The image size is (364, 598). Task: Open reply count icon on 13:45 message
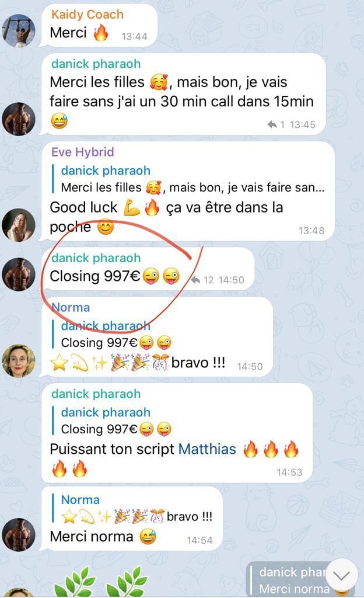coord(276,124)
